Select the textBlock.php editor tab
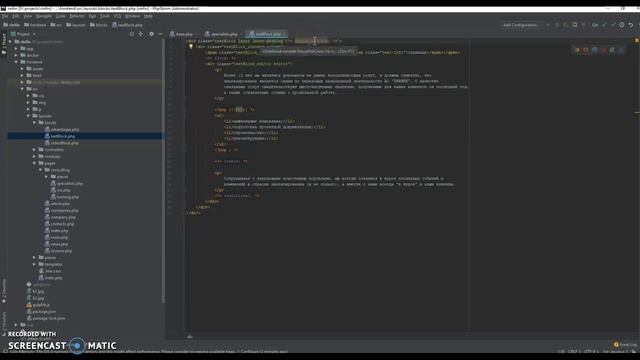The width and height of the screenshot is (640, 360). click(x=266, y=34)
